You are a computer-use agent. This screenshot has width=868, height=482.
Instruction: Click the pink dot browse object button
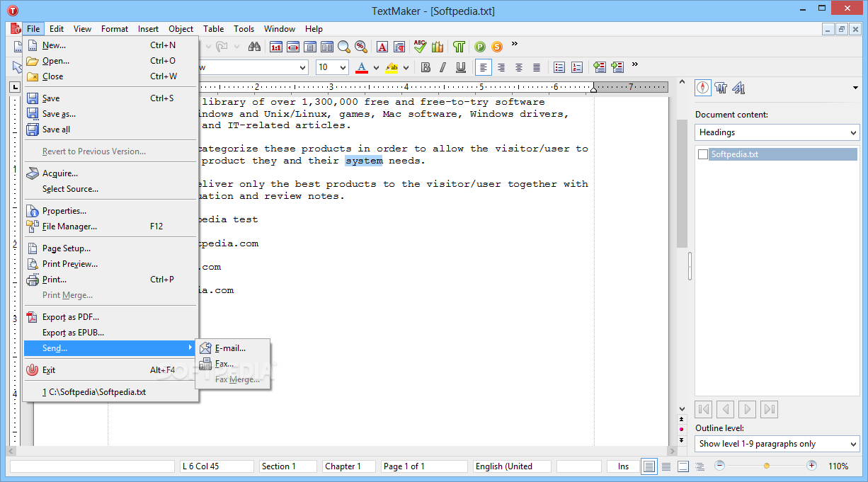click(682, 429)
